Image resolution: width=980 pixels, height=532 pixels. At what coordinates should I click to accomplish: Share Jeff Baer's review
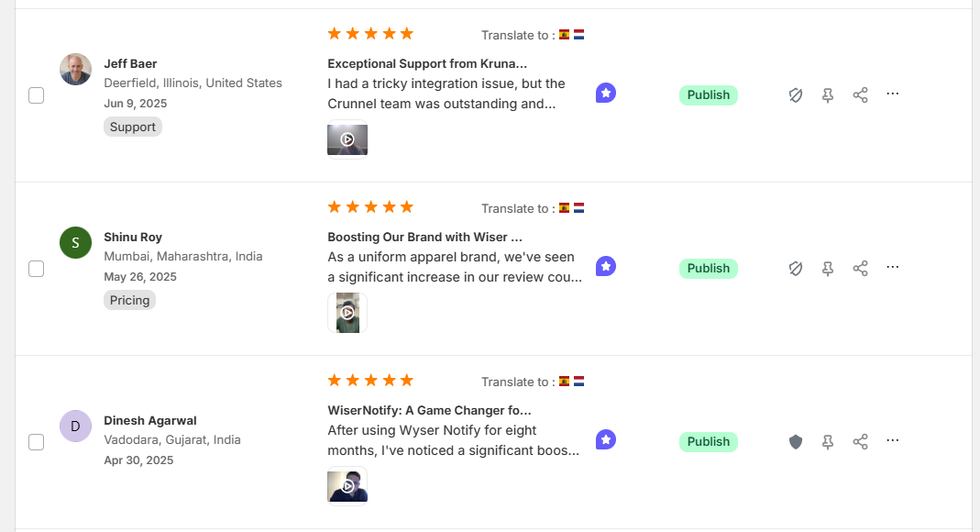point(860,95)
